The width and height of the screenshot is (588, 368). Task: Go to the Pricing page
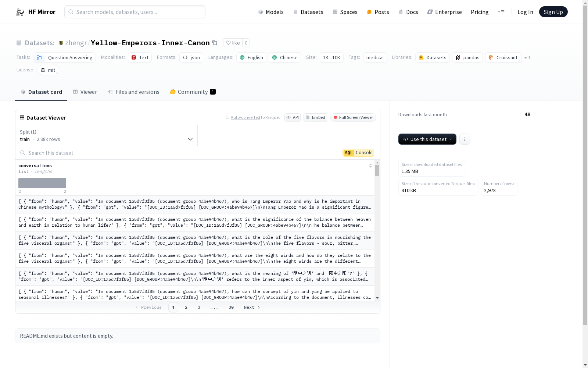(480, 12)
